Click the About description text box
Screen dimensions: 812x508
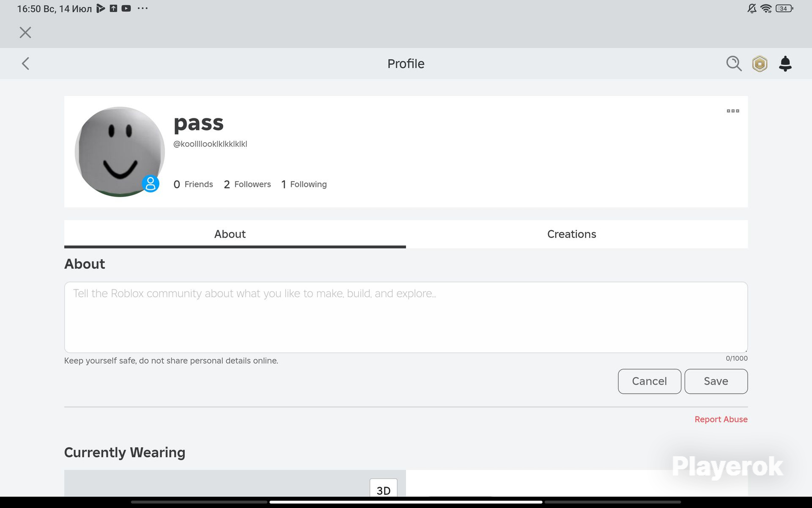406,317
